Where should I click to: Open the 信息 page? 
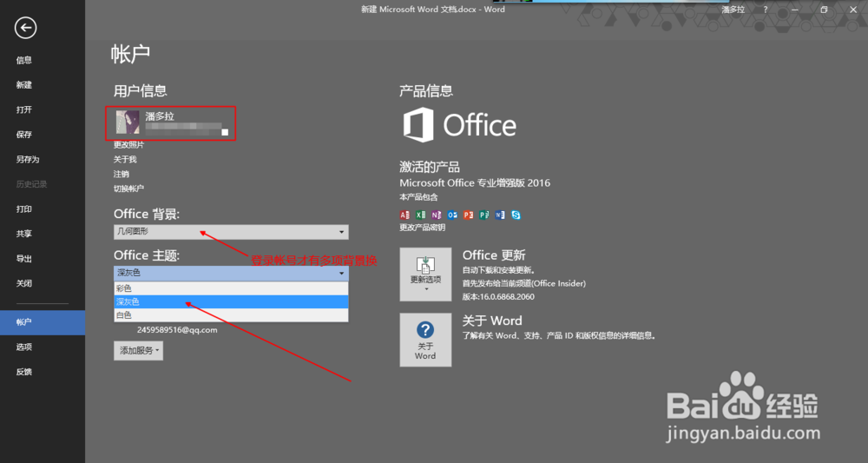point(23,60)
